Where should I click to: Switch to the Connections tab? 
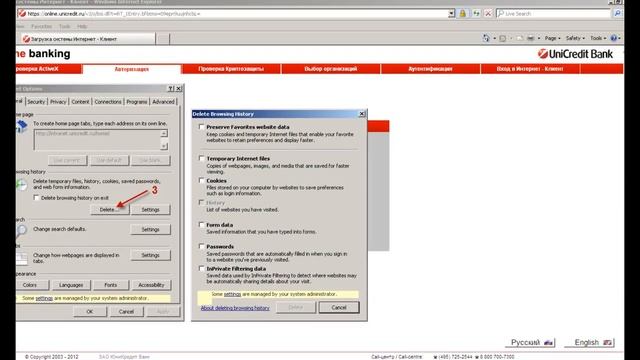click(108, 102)
